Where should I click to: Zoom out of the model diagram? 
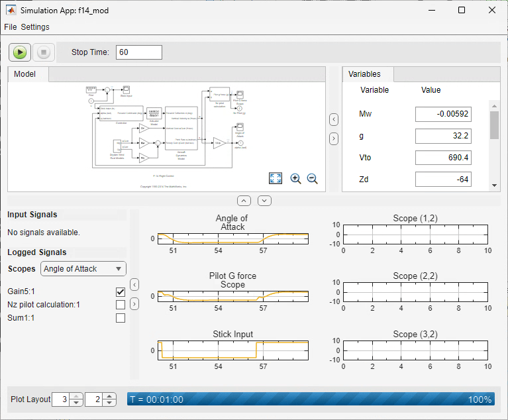(x=312, y=178)
